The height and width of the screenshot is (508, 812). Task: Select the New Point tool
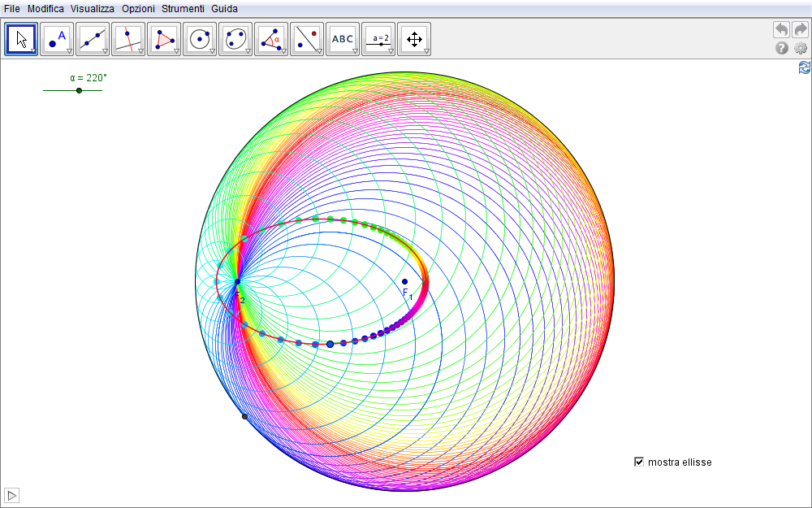(57, 38)
